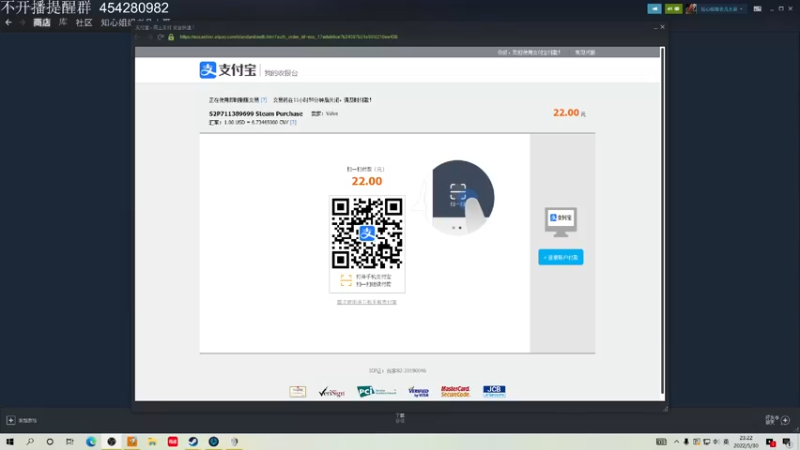Click Steam Downloads label at bottom center
Viewport: 800px width, 450px height.
(400, 418)
